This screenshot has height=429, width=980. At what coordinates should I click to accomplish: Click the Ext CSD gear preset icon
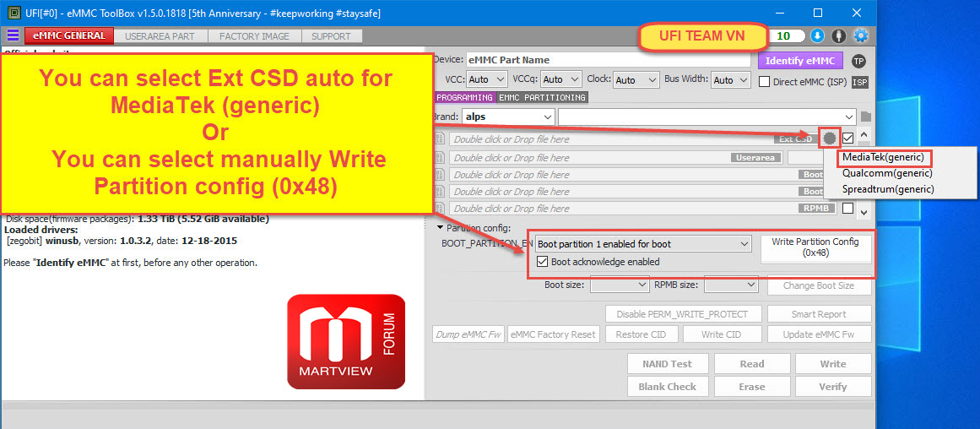click(x=830, y=138)
